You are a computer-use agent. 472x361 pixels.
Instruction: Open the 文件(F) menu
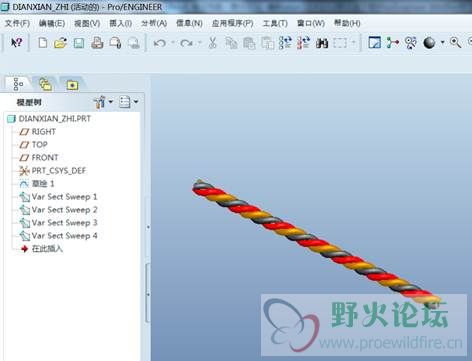[17, 23]
